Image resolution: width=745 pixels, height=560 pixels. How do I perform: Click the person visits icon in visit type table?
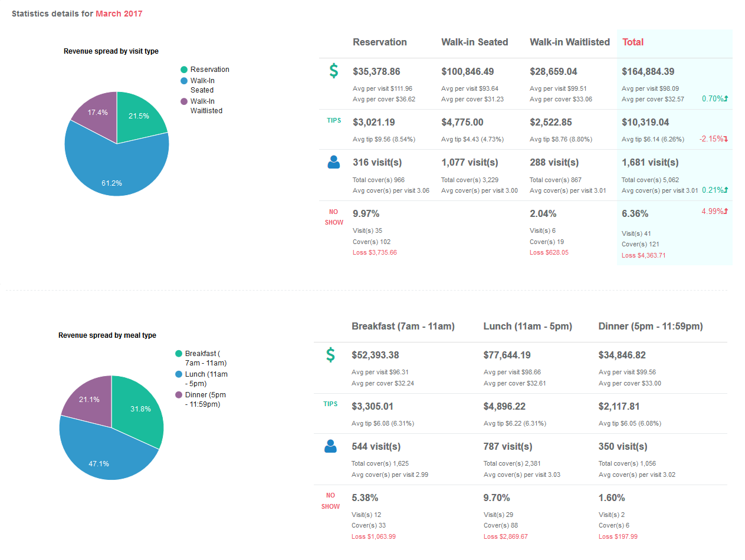pos(334,162)
